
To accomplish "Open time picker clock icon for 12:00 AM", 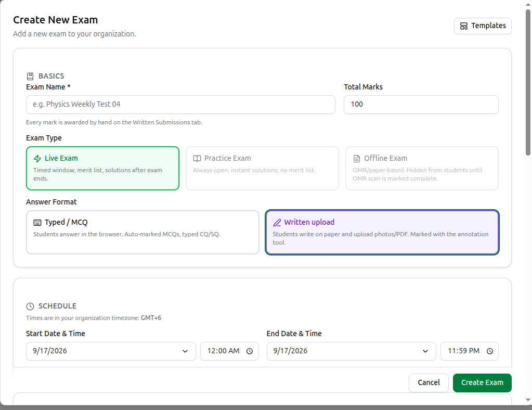I will (250, 351).
